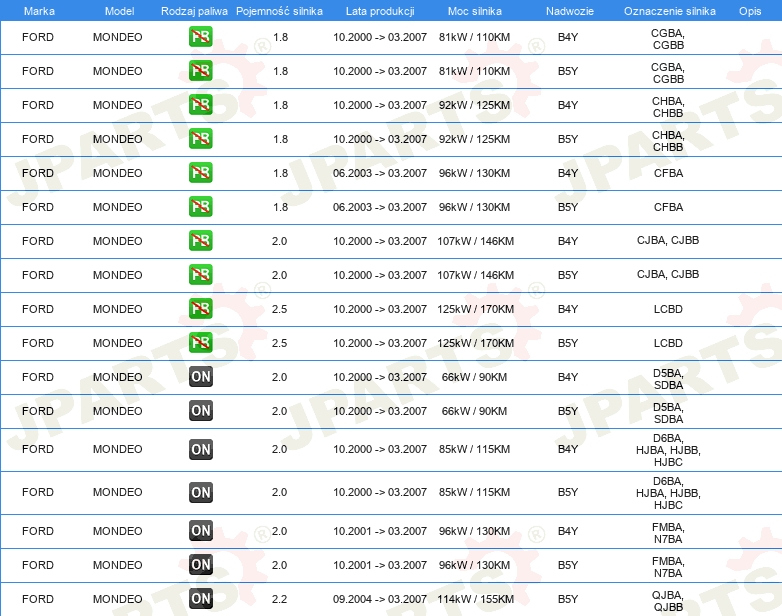Screen dimensions: 782x616
Task: Click petrol fuel icon in 92kW B5Y row
Action: coord(200,139)
